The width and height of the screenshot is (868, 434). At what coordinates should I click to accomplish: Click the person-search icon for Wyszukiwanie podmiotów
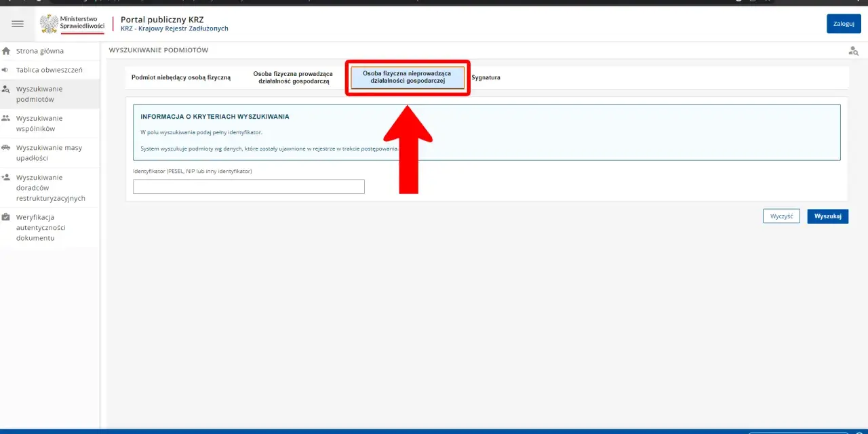[6, 89]
